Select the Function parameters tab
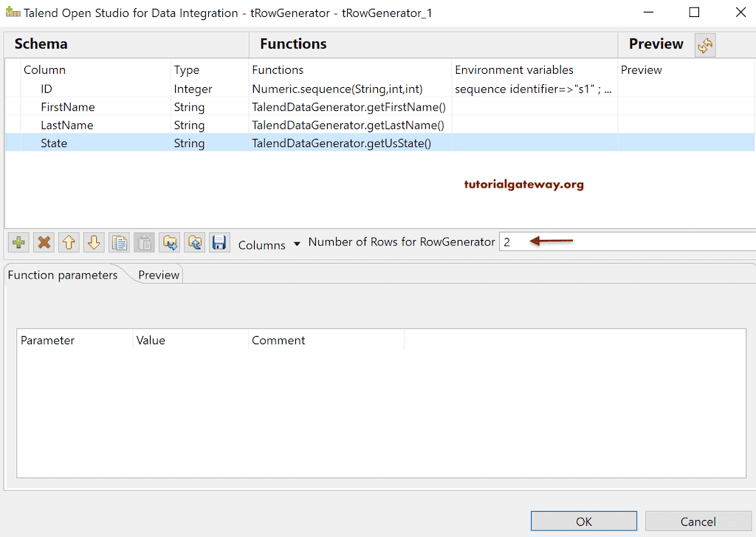756x537 pixels. pos(62,274)
